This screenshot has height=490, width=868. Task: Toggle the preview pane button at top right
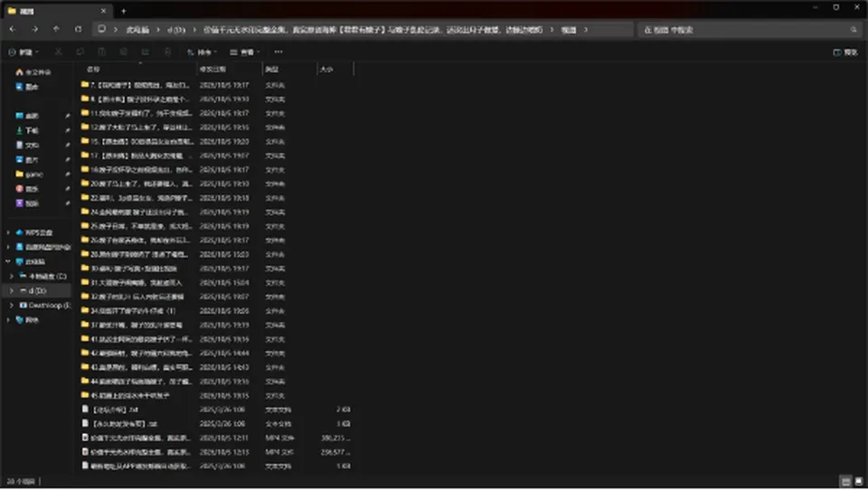[x=845, y=52]
